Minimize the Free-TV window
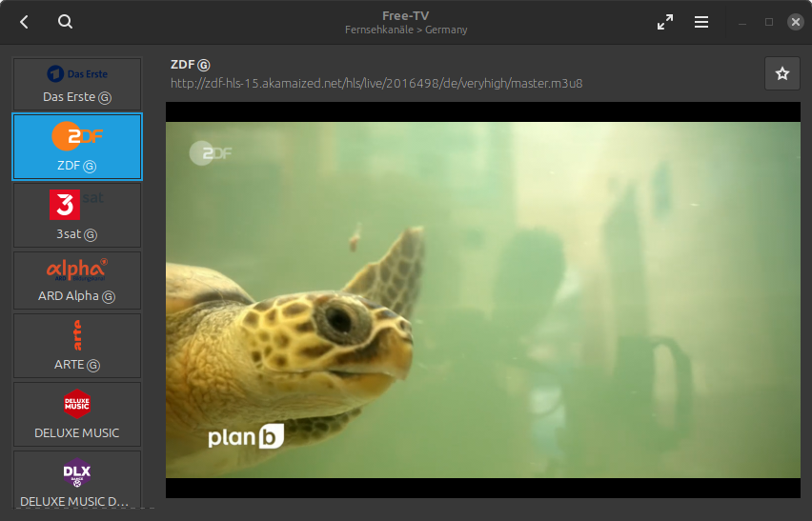 [x=742, y=22]
